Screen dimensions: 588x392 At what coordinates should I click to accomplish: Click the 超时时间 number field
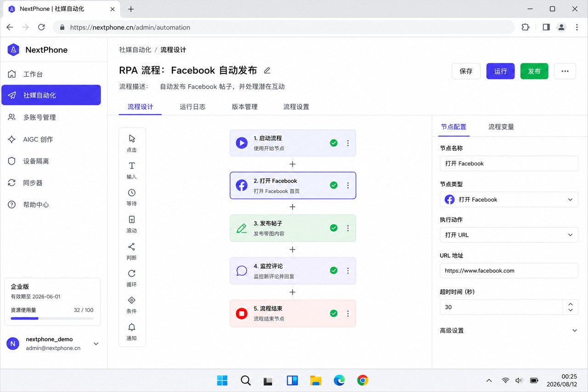(501, 307)
